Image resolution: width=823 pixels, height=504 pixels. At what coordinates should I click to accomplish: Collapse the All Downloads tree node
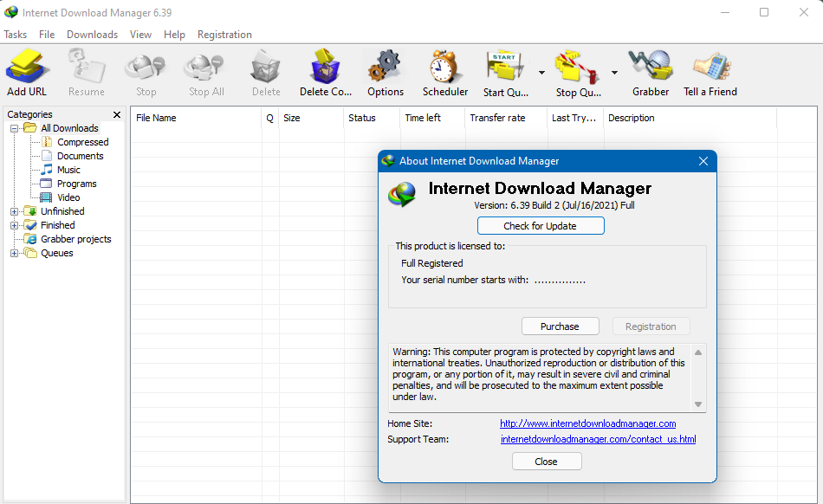coord(14,128)
